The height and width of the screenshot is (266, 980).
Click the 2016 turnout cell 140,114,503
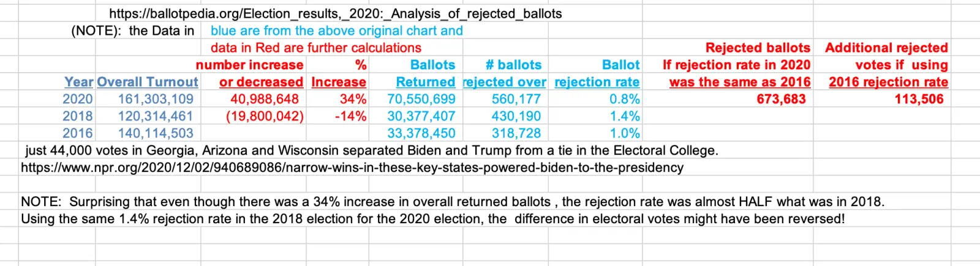(x=156, y=133)
